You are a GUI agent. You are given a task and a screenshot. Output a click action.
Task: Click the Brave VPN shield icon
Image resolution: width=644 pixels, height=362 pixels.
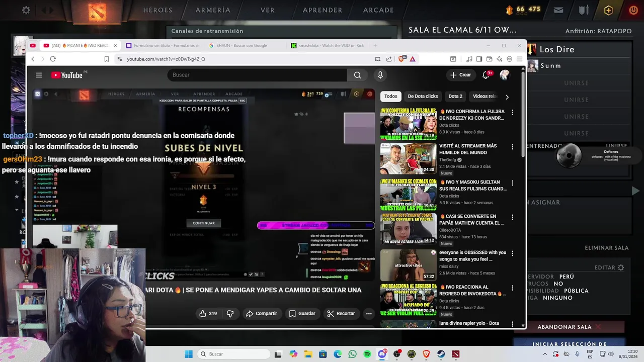pos(509,59)
